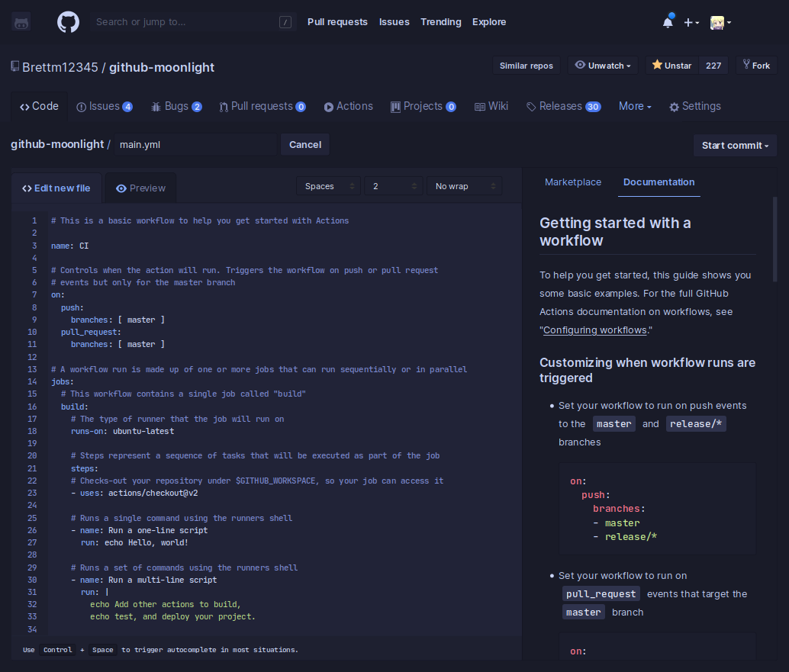
Task: Select the Edit new file tab
Action: pos(56,188)
